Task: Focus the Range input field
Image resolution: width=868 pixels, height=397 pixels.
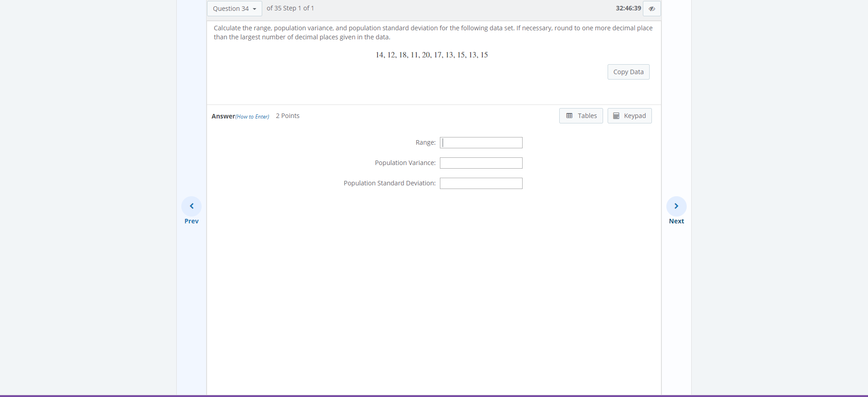Action: pyautogui.click(x=481, y=143)
